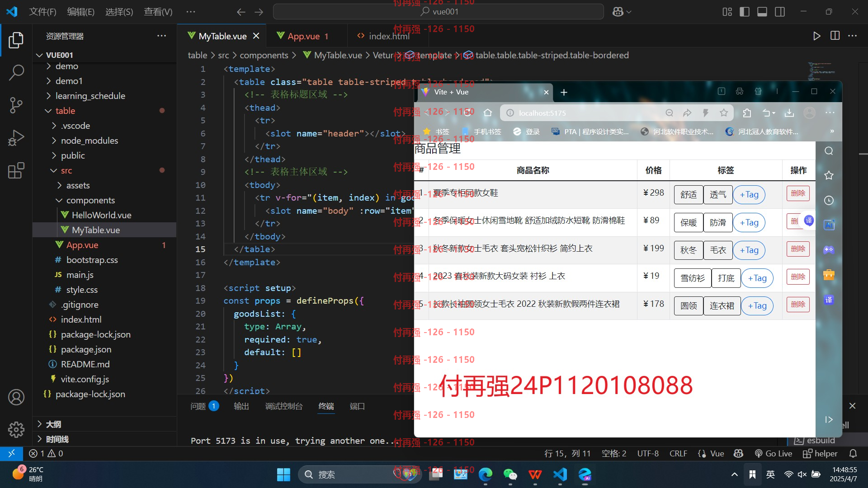Click the VS Code command center search box
Screen dimensions: 868x488
pos(439,12)
